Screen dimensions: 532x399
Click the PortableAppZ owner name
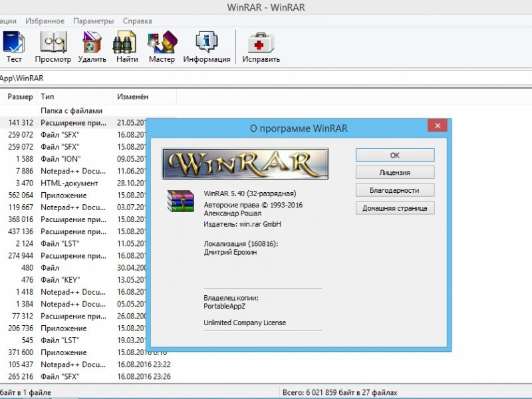pos(224,306)
